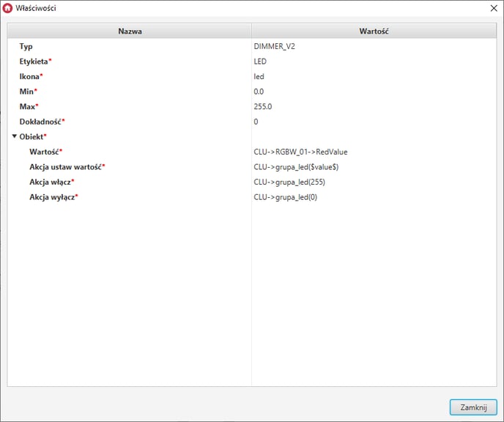Edit the Etykieta value LED
The image size is (504, 422).
(260, 62)
